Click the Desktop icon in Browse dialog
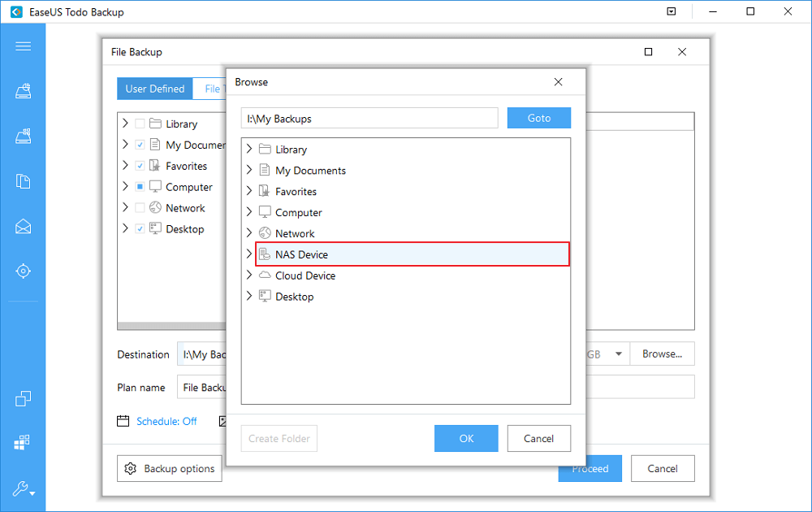Viewport: 812px width, 512px height. click(x=265, y=296)
